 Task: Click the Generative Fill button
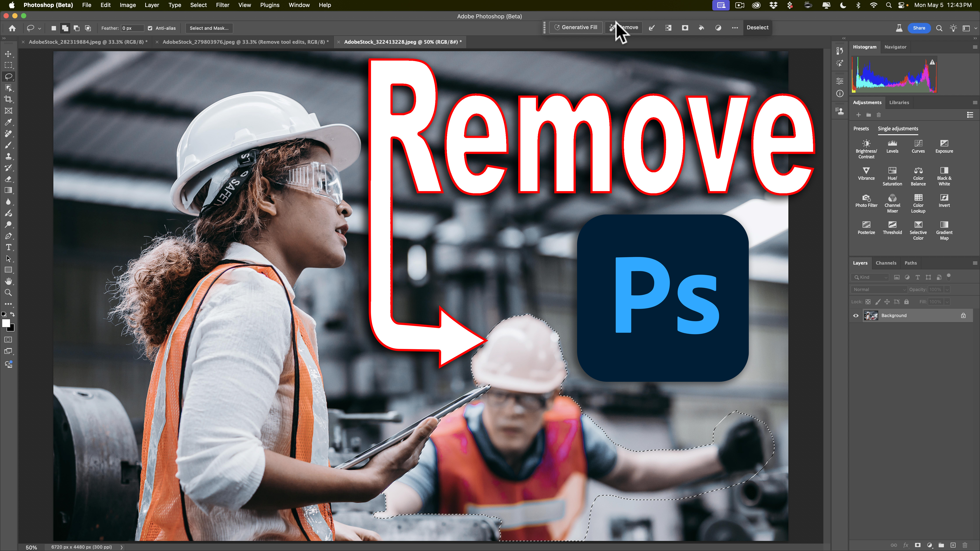pyautogui.click(x=576, y=27)
